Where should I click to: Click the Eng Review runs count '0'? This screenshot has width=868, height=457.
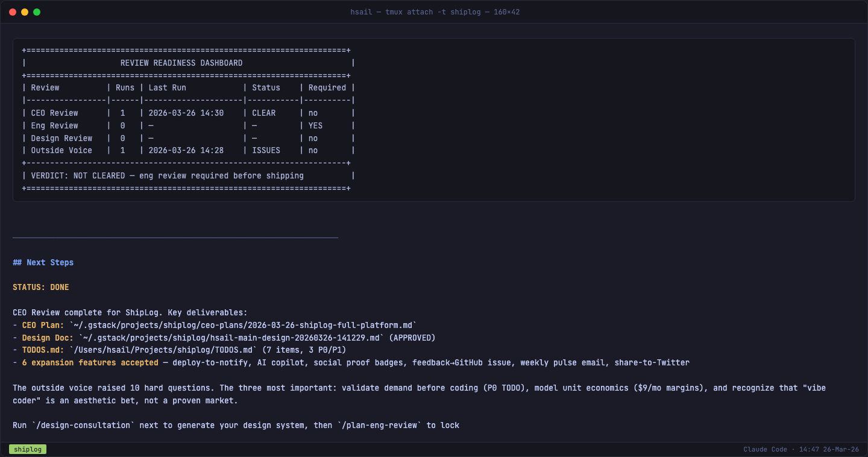coord(123,125)
